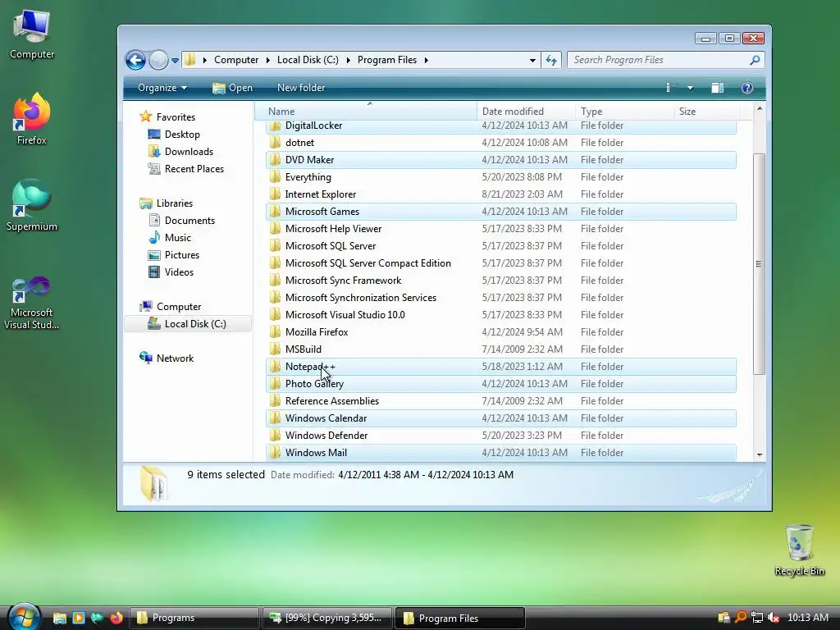
Task: Select Network in the navigation pane
Action: 175,358
